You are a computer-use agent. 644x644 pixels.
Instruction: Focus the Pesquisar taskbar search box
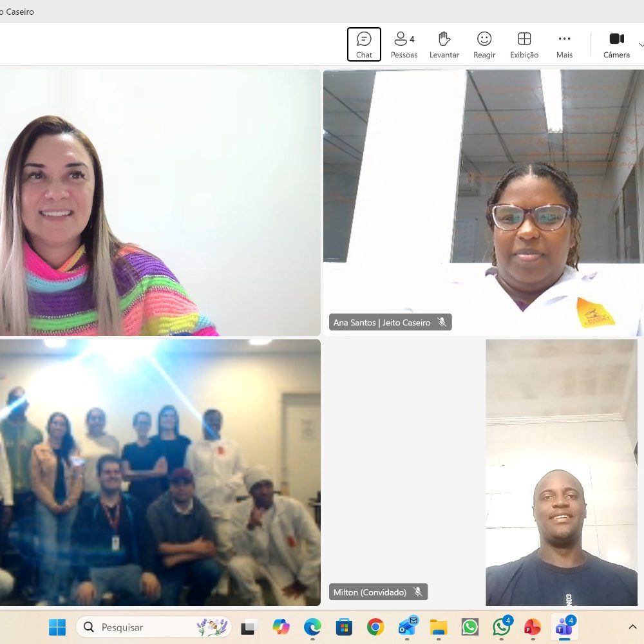[x=154, y=627]
